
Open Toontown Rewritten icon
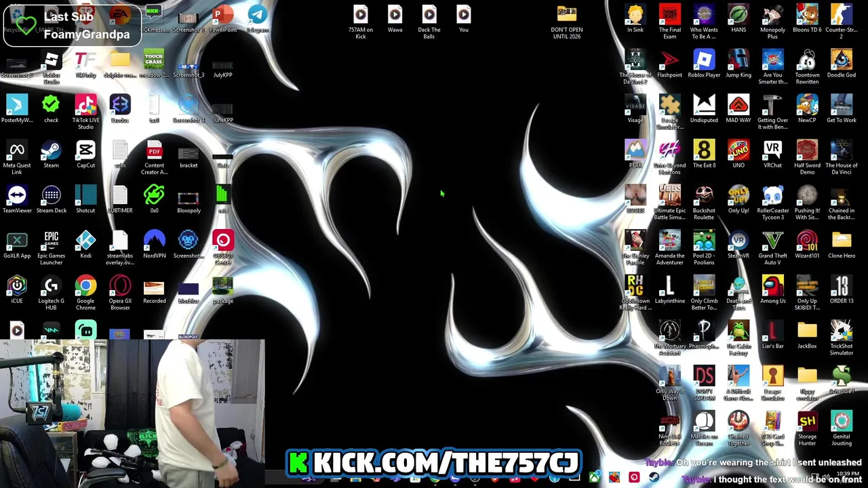tap(807, 68)
